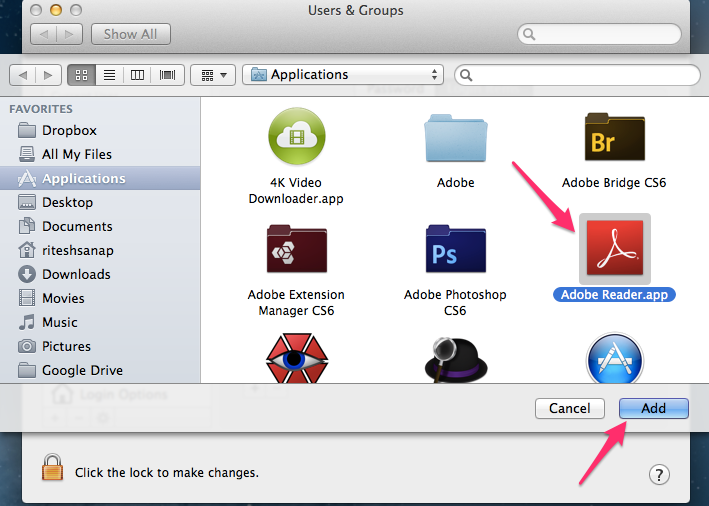Click the Adobe Bridge CS6 label
This screenshot has width=709, height=506.
click(x=614, y=183)
